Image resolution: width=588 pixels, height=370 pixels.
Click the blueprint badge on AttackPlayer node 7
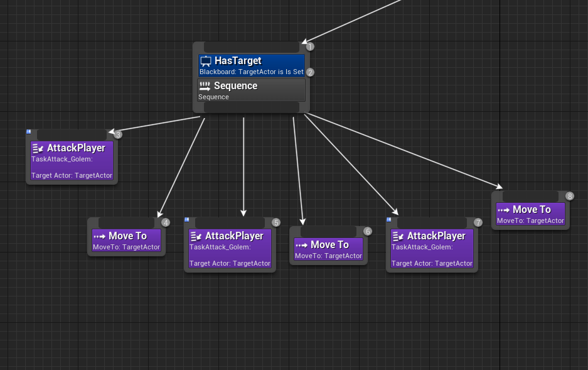[389, 220]
